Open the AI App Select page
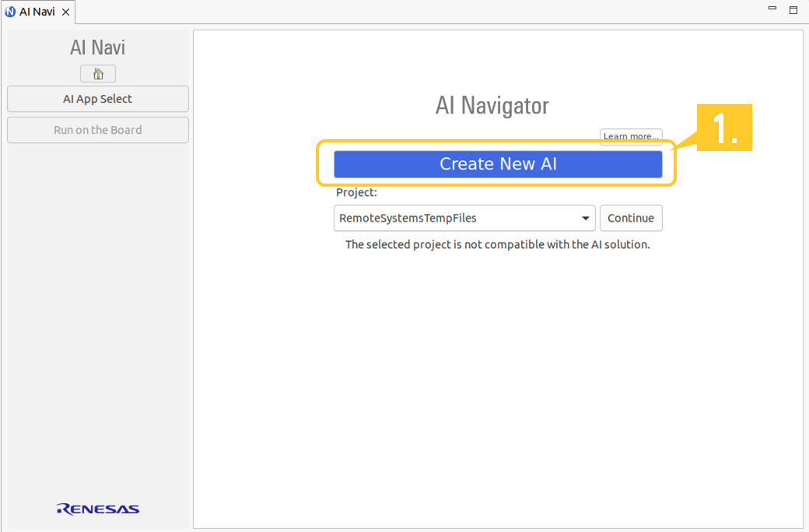 (x=98, y=99)
